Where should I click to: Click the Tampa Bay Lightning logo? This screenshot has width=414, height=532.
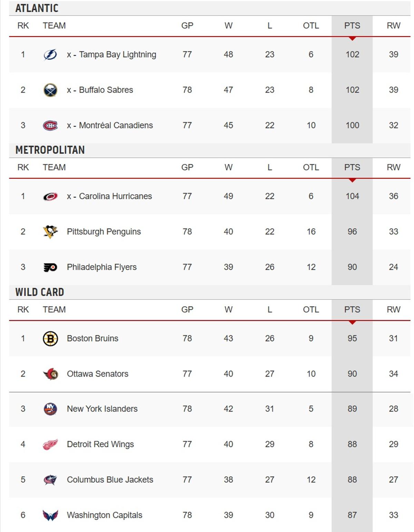(x=50, y=54)
